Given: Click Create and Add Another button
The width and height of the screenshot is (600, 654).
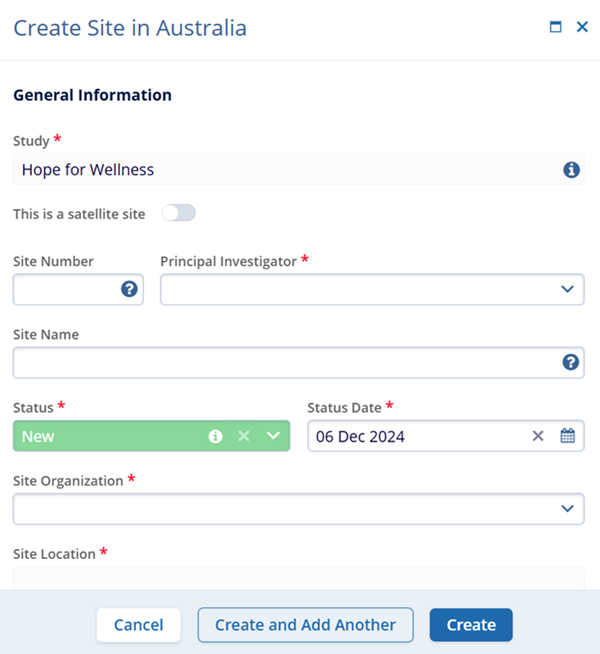Looking at the screenshot, I should (305, 625).
